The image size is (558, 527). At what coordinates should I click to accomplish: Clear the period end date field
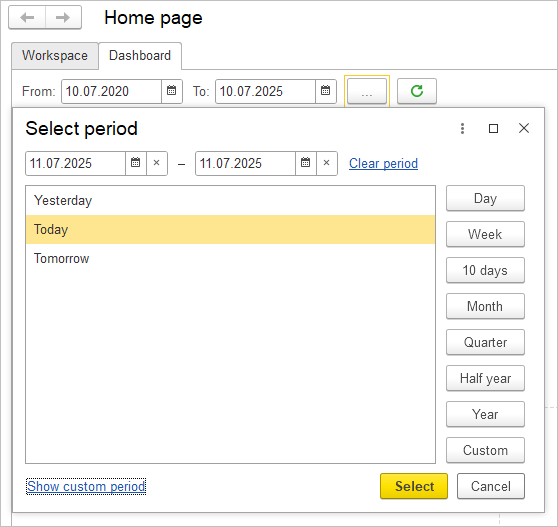click(327, 163)
